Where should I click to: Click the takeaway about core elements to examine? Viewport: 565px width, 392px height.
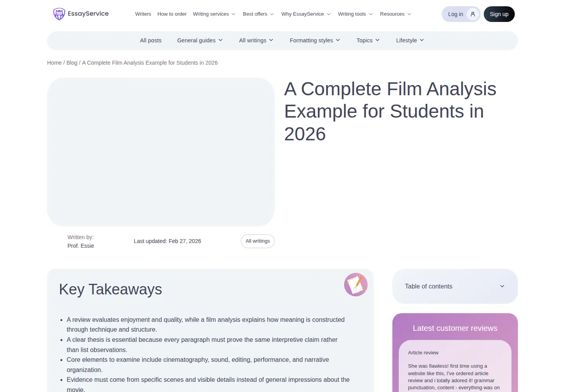click(198, 365)
